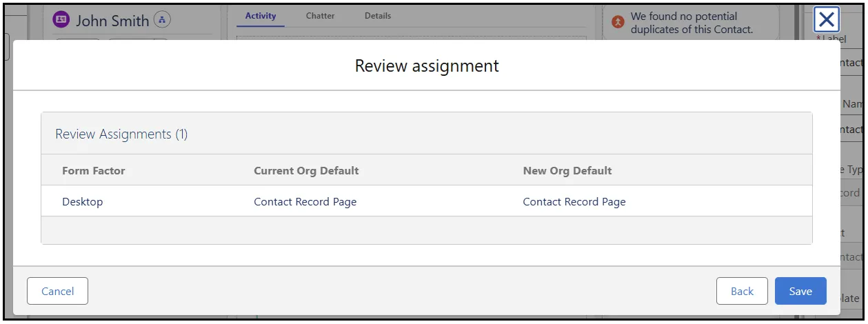
Task: Click the contact icon beside John Smith
Action: pyautogui.click(x=61, y=20)
